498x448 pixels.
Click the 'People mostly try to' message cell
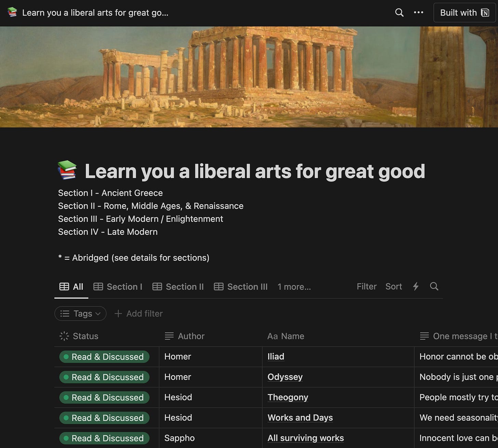click(456, 397)
